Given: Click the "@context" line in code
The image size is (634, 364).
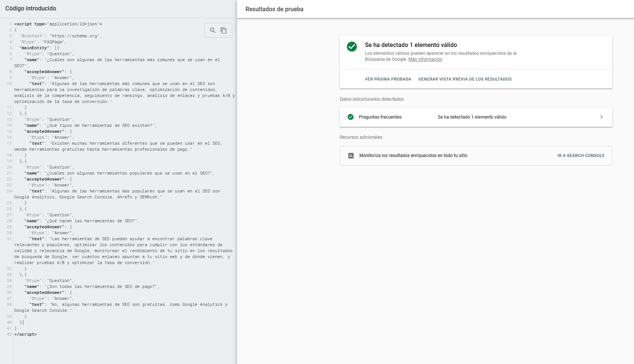Looking at the screenshot, I should (60, 36).
